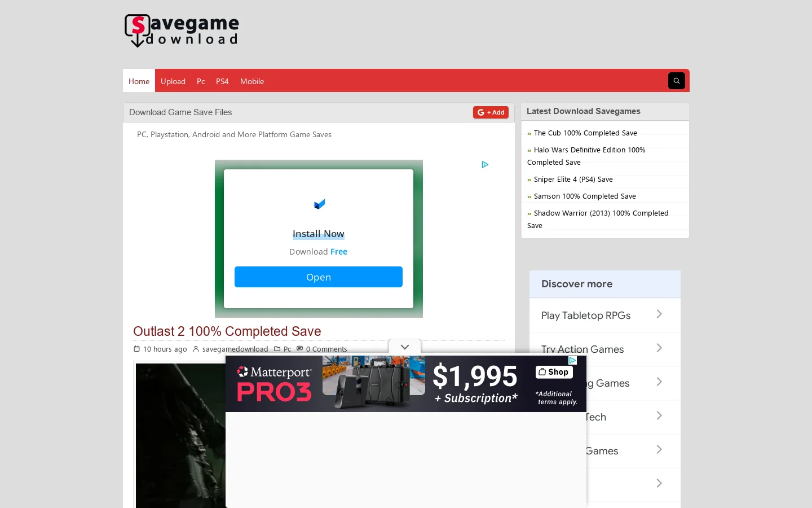812x508 pixels.
Task: Open the Samson 100% Completed Save link
Action: [585, 196]
